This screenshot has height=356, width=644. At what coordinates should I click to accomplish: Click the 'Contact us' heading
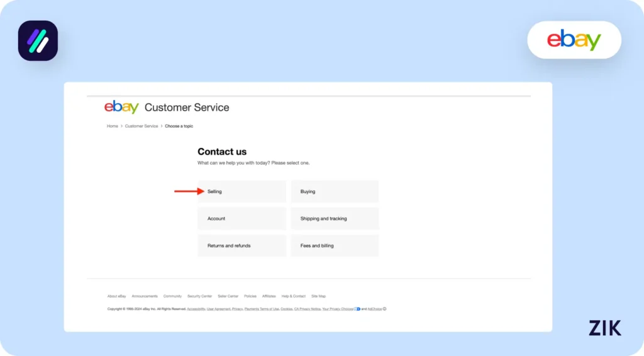(x=222, y=152)
